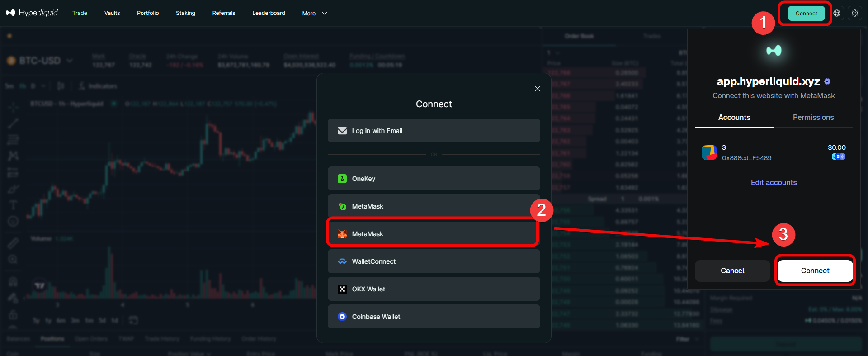868x356 pixels.
Task: Open the BTC-USD pair selector
Action: pos(41,61)
